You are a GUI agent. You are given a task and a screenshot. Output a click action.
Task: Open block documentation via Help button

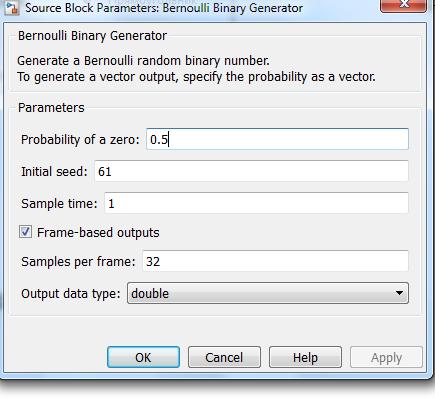(305, 357)
